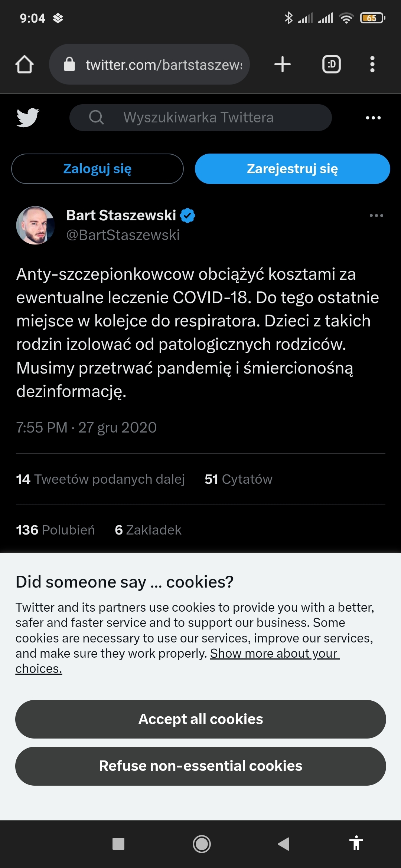Viewport: 401px width, 868px height.
Task: Tap the browser address bar URL
Action: (163, 65)
